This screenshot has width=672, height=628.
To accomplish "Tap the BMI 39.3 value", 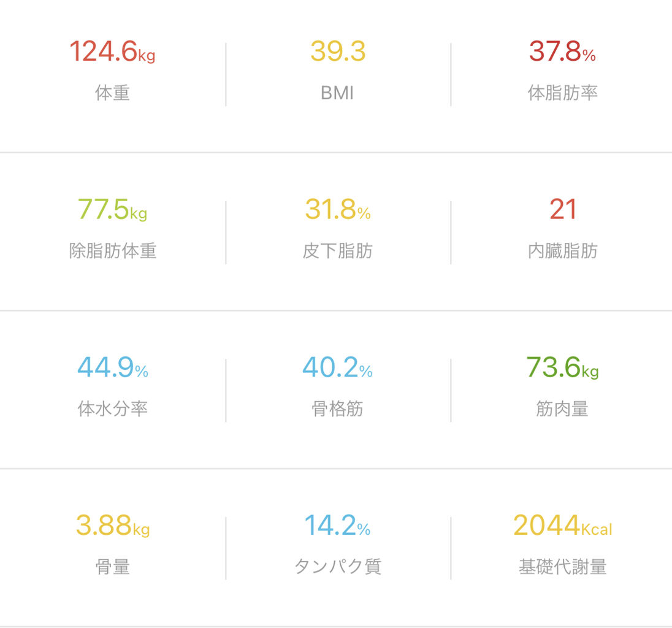I will 338,52.
